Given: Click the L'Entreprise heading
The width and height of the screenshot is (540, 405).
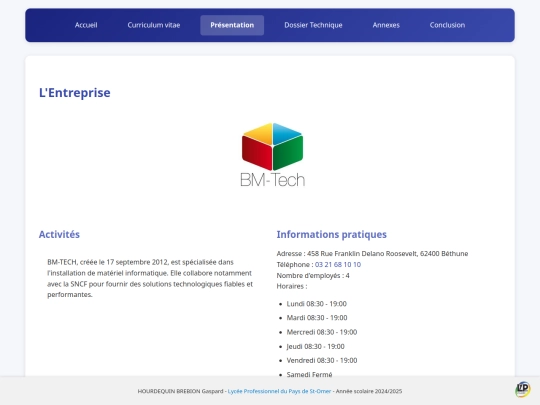Looking at the screenshot, I should point(75,93).
